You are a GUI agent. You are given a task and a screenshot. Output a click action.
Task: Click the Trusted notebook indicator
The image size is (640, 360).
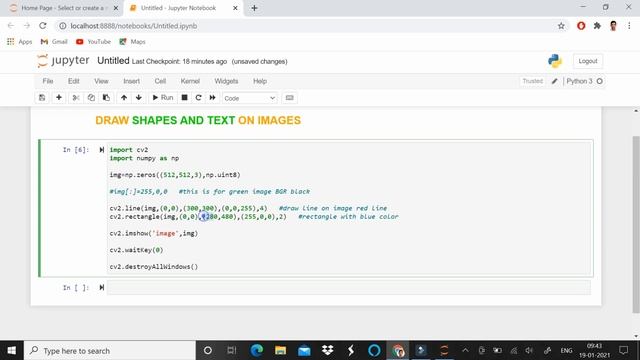[533, 81]
